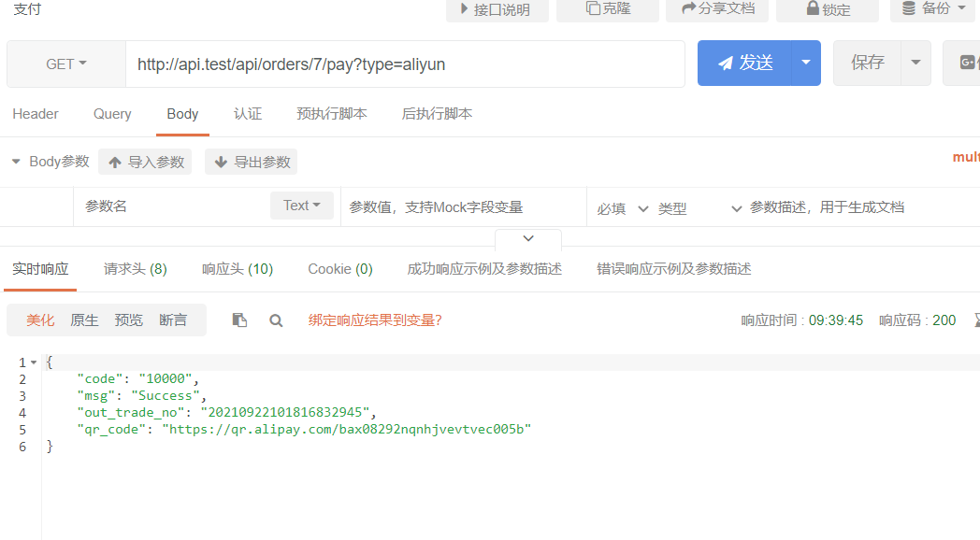
Task: Export parameters using 导出参数
Action: [251, 162]
